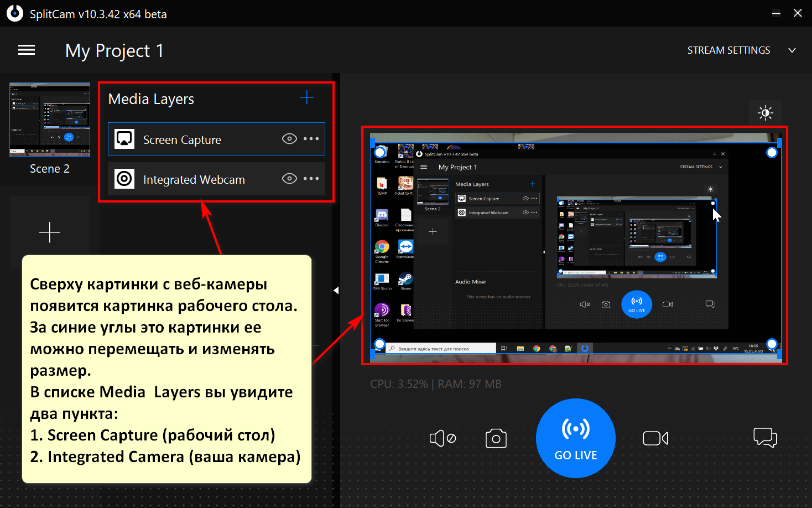
Task: Hide the Integrated Webcam layer with its eye
Action: tap(289, 179)
